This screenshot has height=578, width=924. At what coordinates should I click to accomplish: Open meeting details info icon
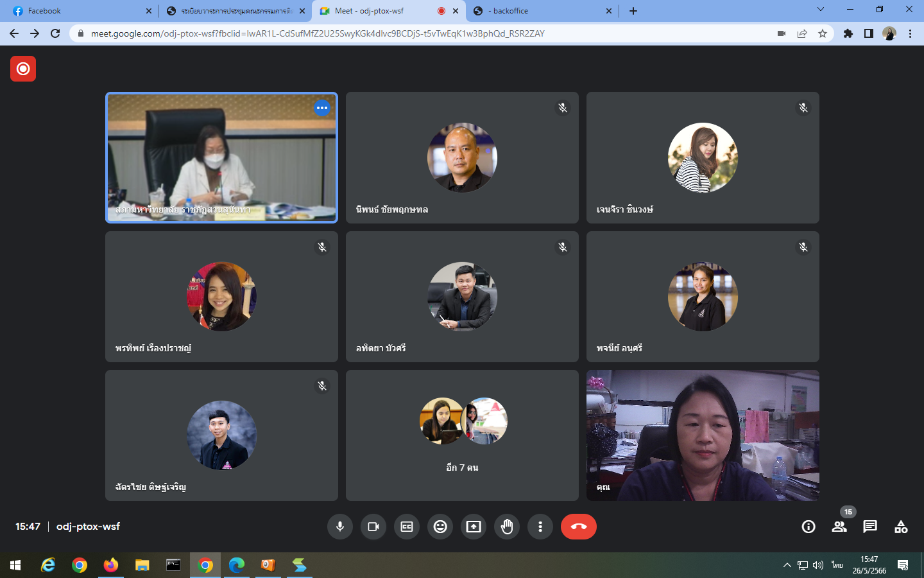(809, 527)
